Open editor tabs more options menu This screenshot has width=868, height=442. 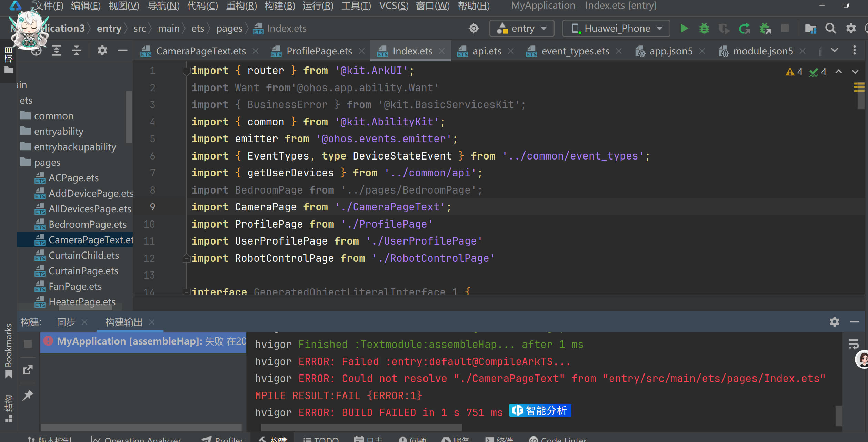coord(855,51)
